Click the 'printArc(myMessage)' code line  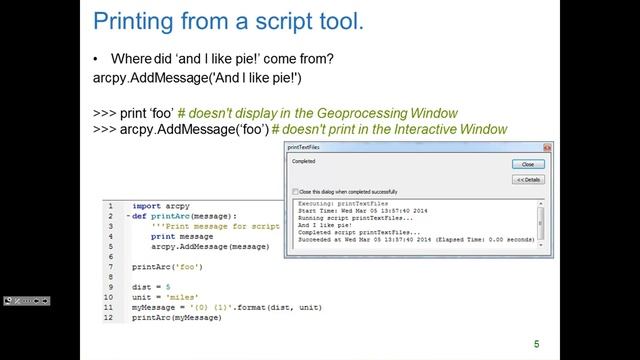(x=176, y=318)
